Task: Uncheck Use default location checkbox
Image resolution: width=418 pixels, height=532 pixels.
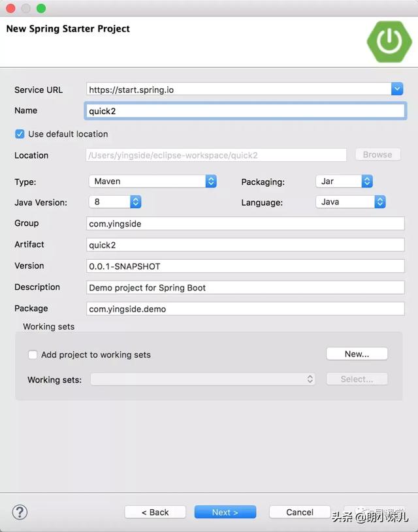Action: click(20, 134)
